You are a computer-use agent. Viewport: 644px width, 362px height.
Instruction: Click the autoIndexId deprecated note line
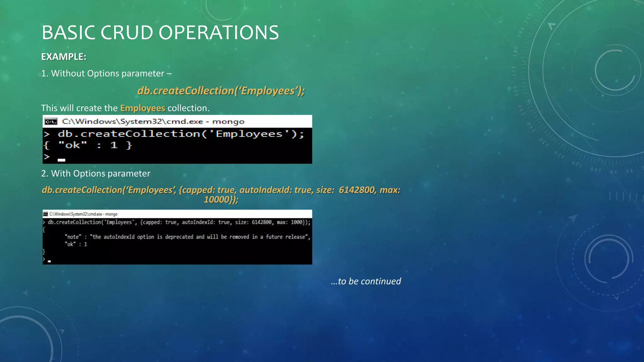(x=187, y=237)
